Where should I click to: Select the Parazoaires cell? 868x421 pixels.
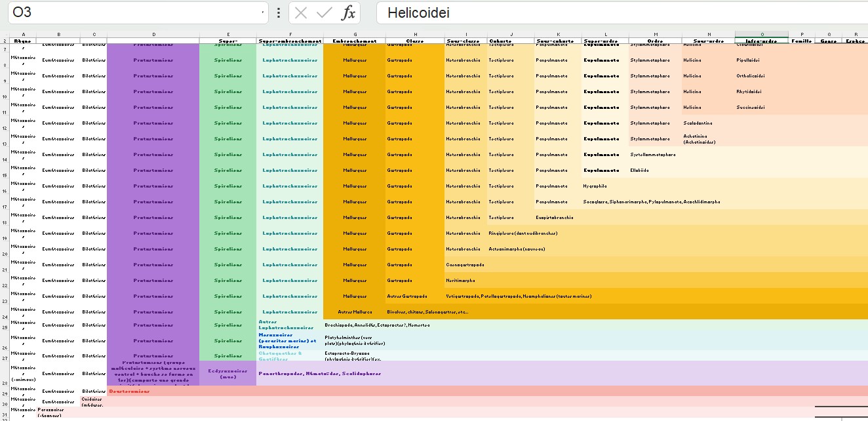coord(58,412)
